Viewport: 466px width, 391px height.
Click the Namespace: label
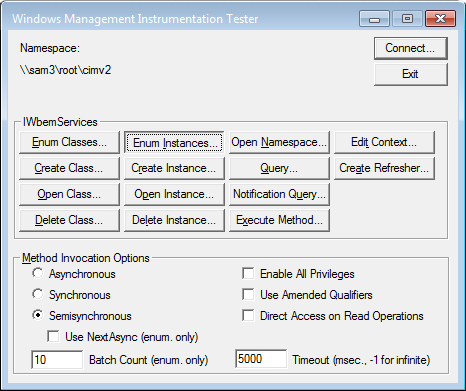50,48
